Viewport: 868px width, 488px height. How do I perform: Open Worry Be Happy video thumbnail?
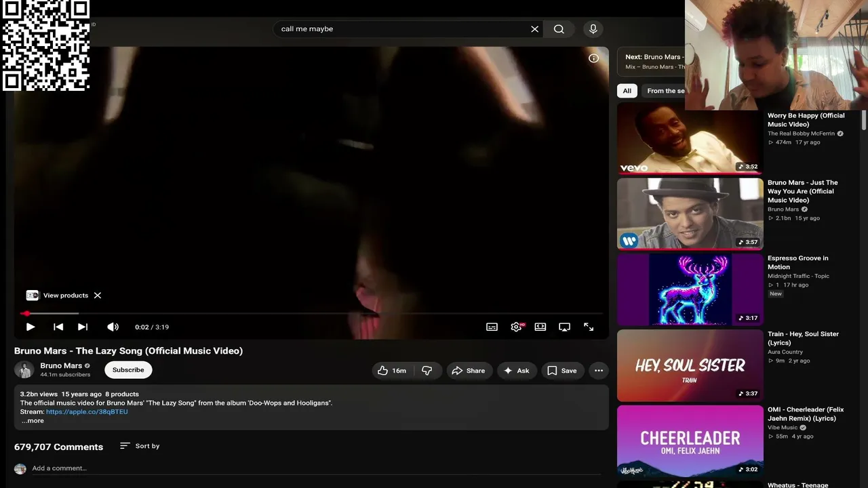pyautogui.click(x=690, y=138)
